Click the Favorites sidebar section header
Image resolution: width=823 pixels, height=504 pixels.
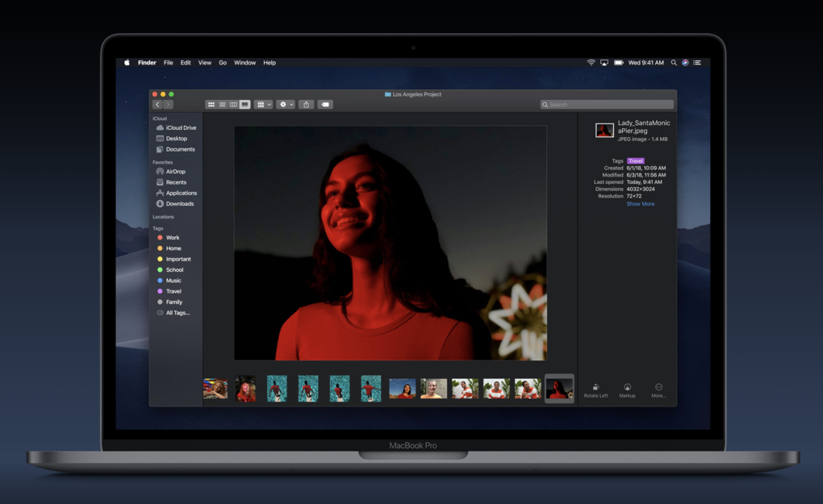coord(163,162)
